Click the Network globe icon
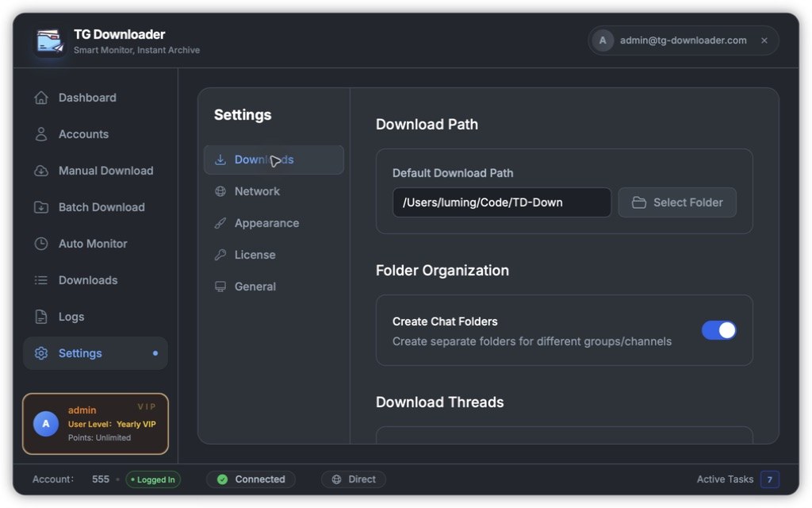 pos(220,191)
